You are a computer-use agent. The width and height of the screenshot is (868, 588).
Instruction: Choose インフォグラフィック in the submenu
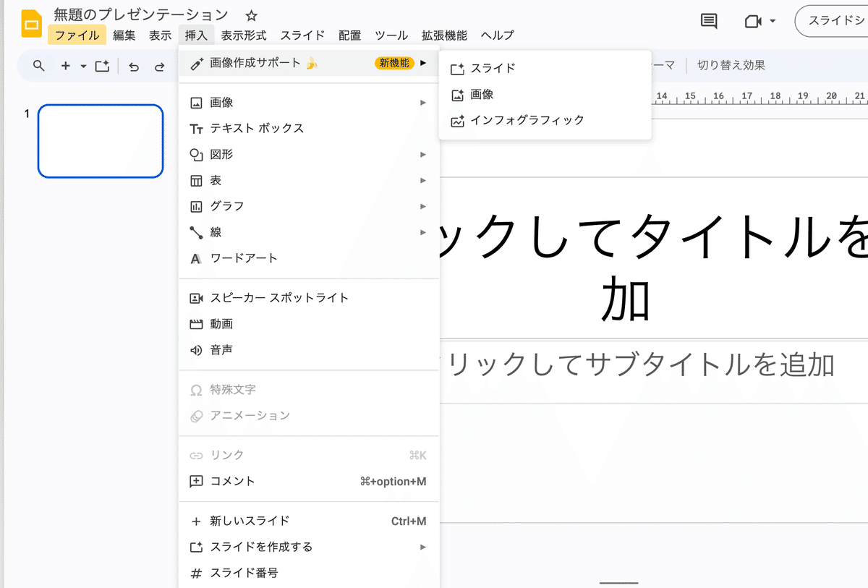click(527, 120)
